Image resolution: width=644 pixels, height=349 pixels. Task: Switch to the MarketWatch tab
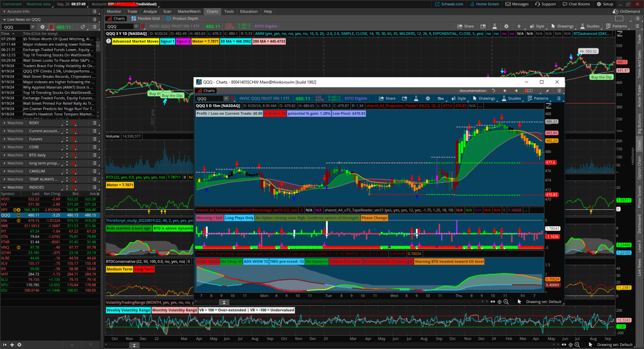189,12
